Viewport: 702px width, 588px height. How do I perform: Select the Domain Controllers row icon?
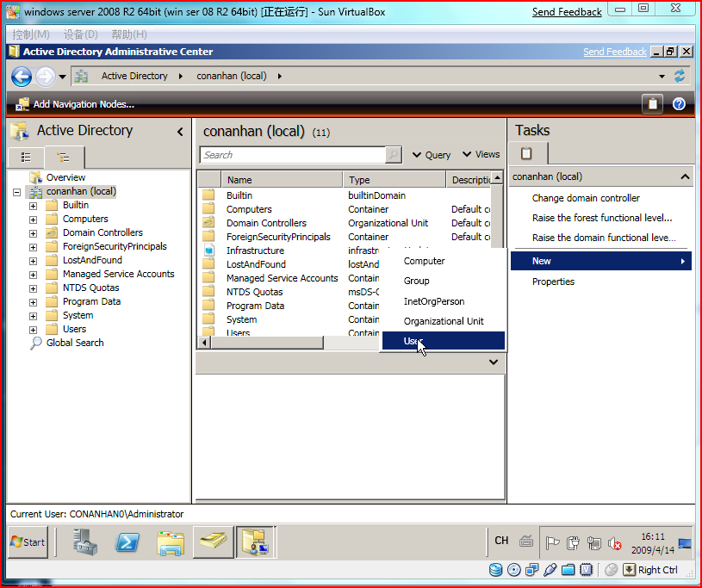[x=208, y=223]
